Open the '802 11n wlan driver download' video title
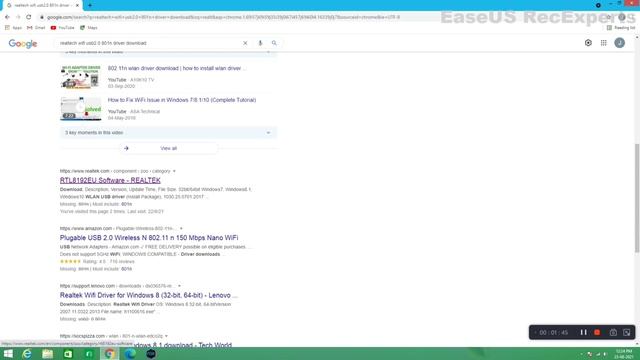Viewport: 640px width, 360px height. point(177,68)
